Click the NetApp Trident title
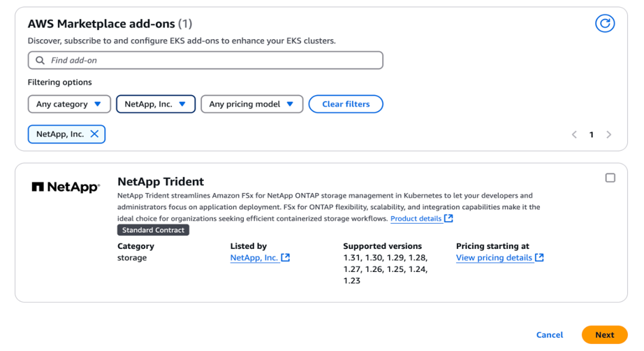Image resolution: width=644 pixels, height=351 pixels. point(161,182)
